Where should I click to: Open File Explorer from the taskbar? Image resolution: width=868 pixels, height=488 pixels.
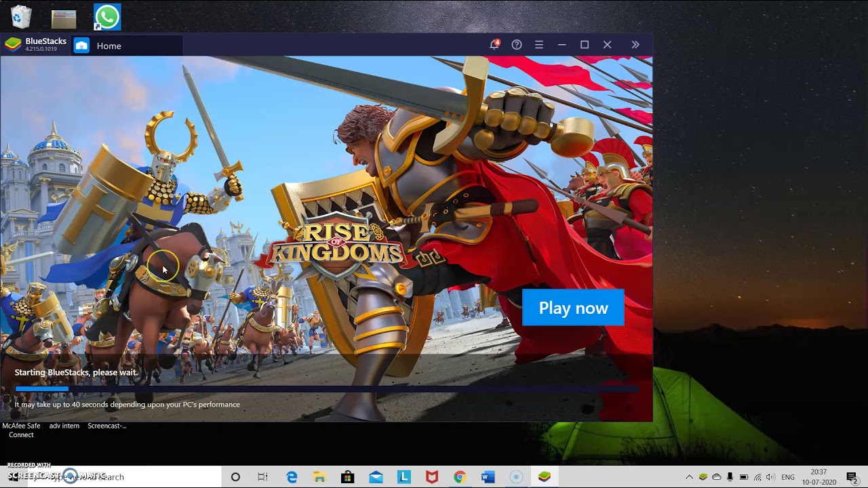tap(319, 477)
